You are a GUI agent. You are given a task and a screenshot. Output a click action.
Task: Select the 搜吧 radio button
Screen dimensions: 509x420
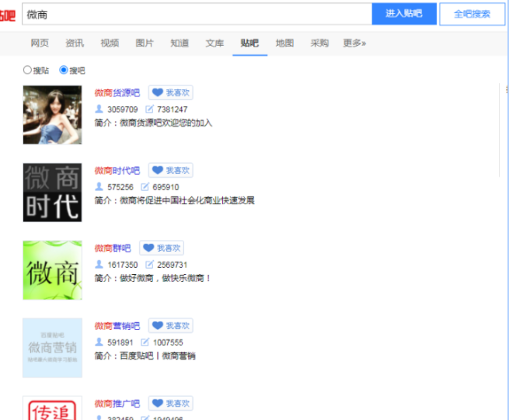(63, 70)
